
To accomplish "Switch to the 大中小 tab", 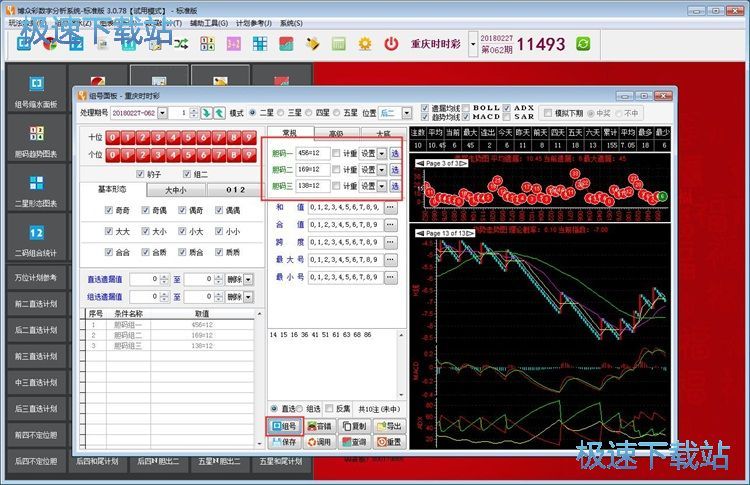I will coord(175,189).
